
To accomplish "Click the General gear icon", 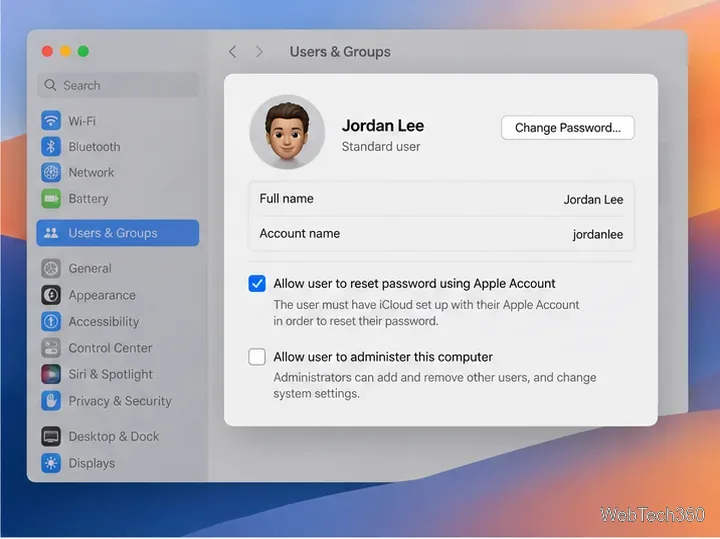I will 51,269.
